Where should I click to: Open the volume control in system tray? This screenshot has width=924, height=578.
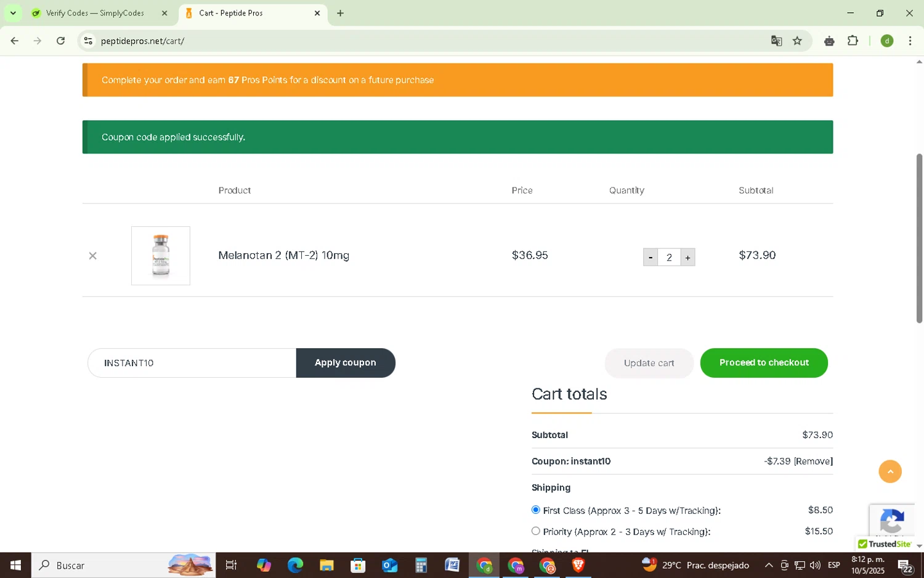click(815, 565)
